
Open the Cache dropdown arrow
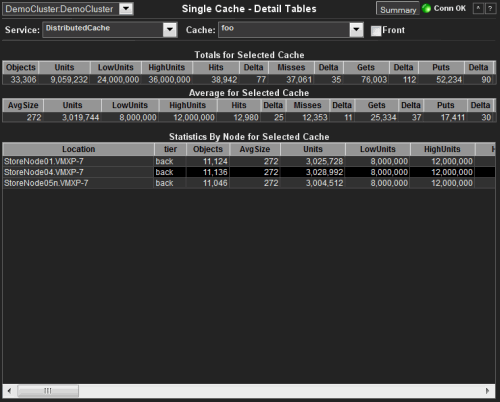356,30
